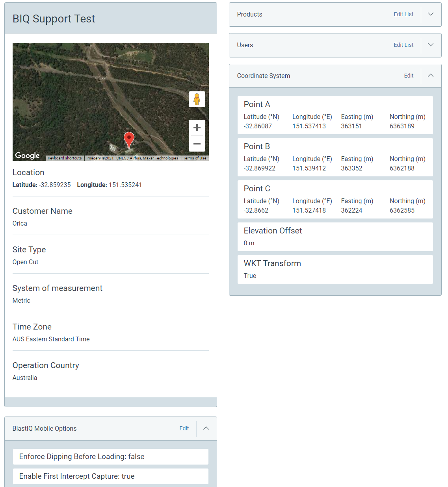The width and height of the screenshot is (448, 487).
Task: Click the Point B heading
Action: pyautogui.click(x=257, y=146)
